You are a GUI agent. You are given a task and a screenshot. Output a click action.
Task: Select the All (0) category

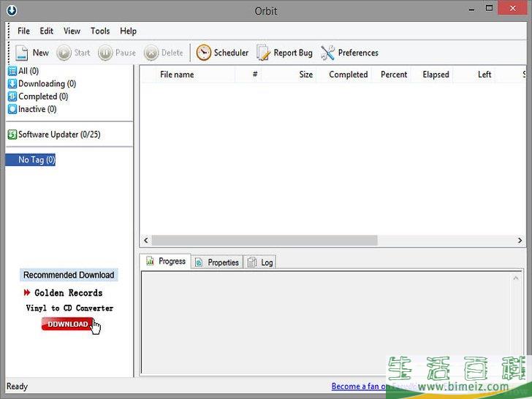23,71
